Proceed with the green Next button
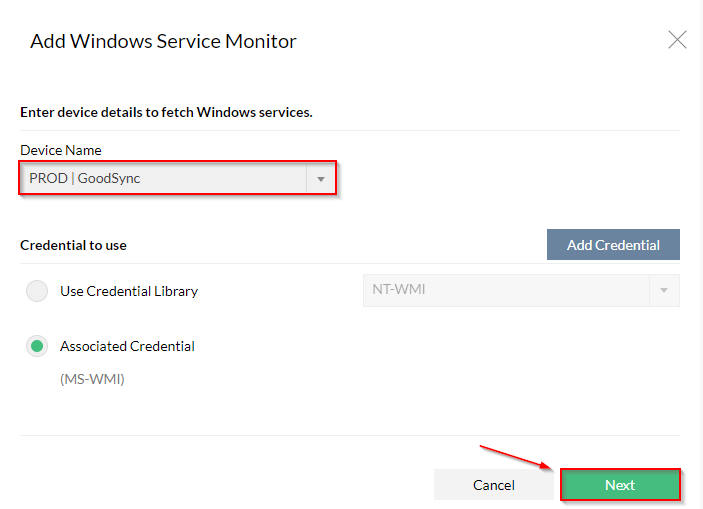 pyautogui.click(x=620, y=485)
